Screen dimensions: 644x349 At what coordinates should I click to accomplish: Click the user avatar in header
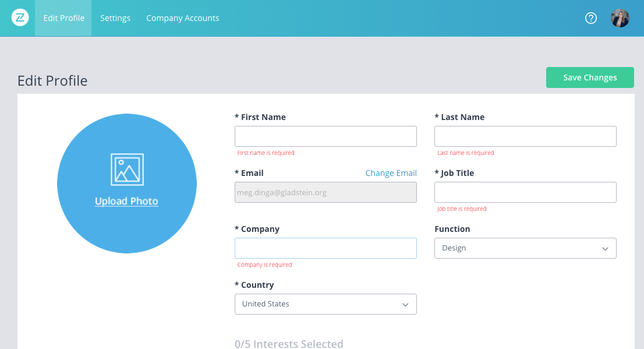(x=620, y=18)
